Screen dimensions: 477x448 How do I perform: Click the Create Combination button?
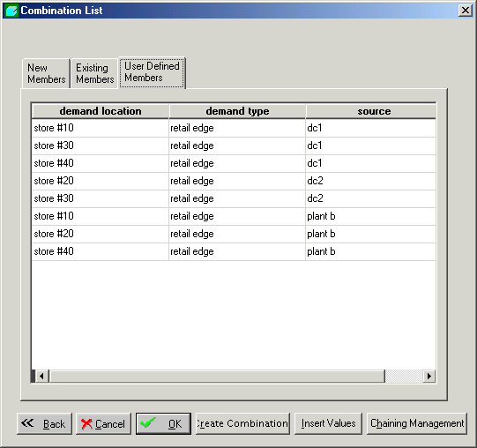click(242, 423)
